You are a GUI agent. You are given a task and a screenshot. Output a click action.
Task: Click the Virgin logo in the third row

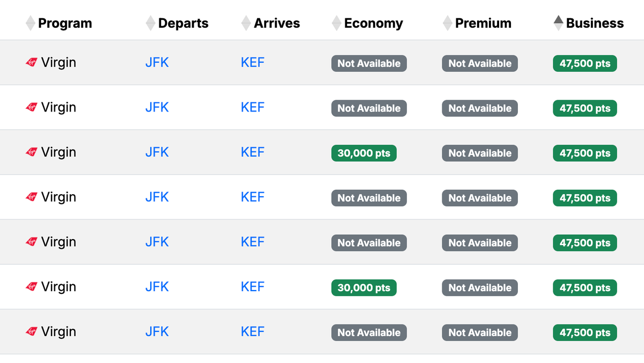pyautogui.click(x=32, y=152)
